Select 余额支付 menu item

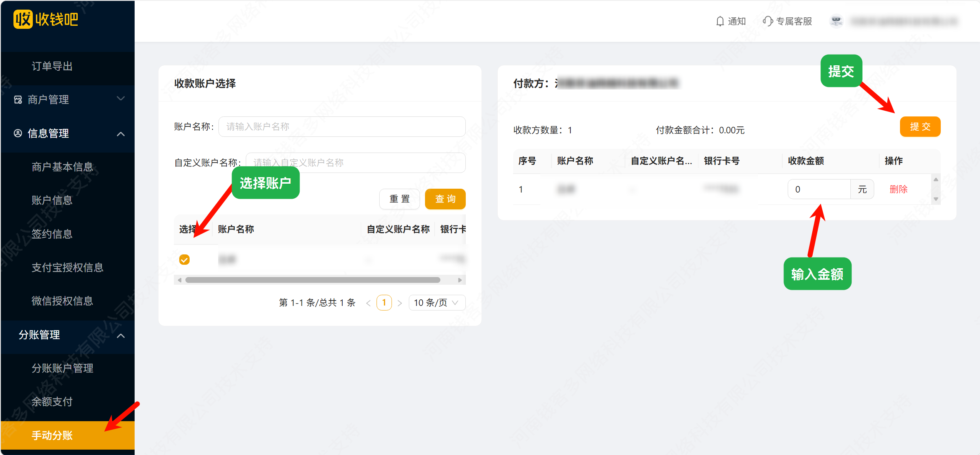[x=52, y=402]
